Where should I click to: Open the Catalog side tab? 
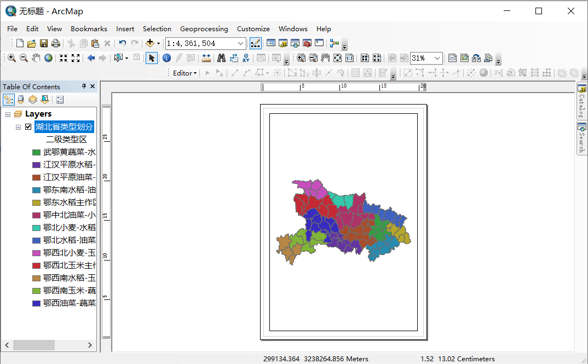581,101
